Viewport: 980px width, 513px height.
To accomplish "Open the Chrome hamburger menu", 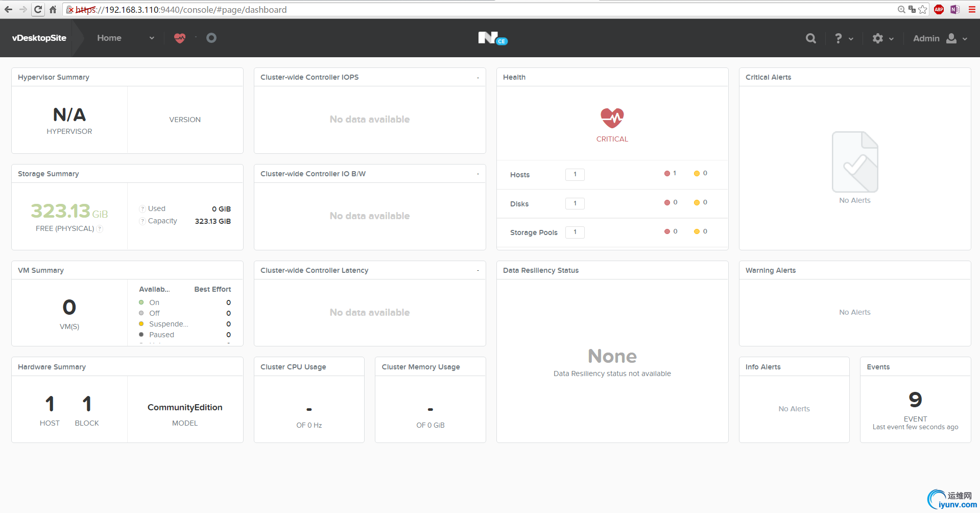I will click(x=972, y=9).
